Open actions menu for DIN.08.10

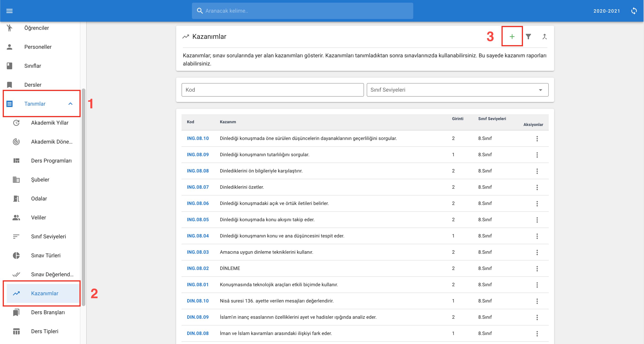click(537, 301)
